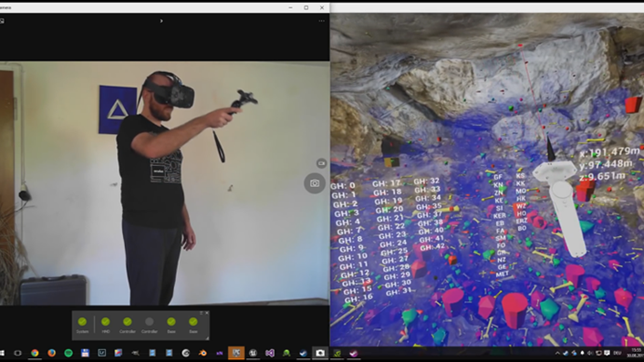Open the floppy disk save app icon

pos(86,353)
